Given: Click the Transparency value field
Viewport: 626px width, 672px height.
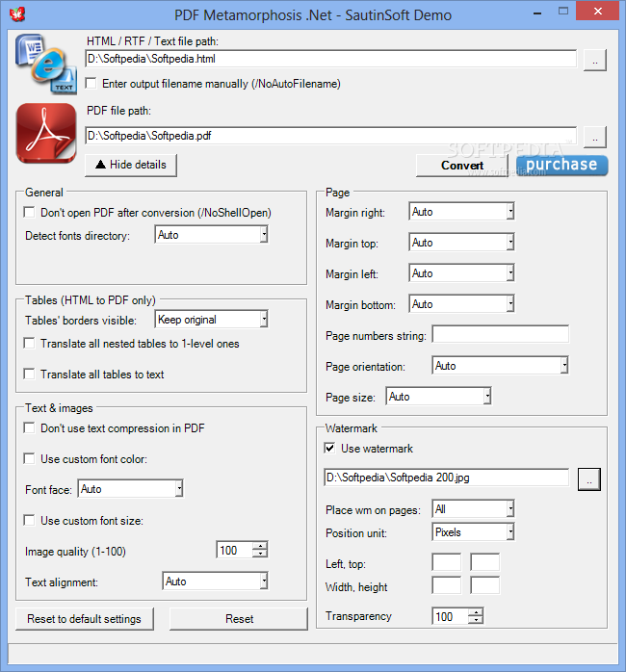Looking at the screenshot, I should (x=450, y=616).
